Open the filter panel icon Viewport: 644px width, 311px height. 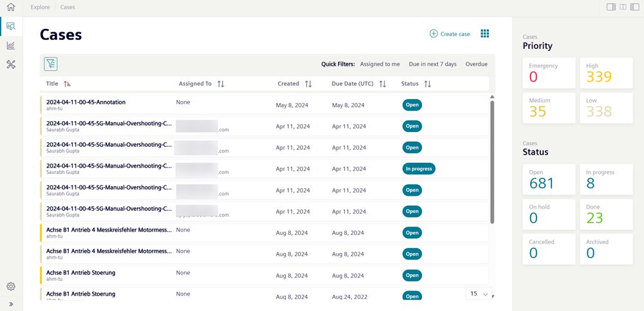pyautogui.click(x=51, y=64)
